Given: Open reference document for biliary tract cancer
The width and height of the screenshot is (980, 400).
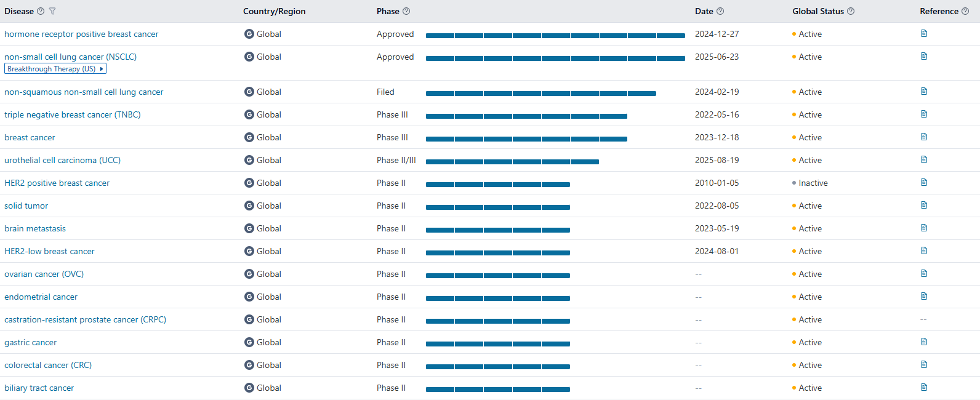Looking at the screenshot, I should point(923,387).
